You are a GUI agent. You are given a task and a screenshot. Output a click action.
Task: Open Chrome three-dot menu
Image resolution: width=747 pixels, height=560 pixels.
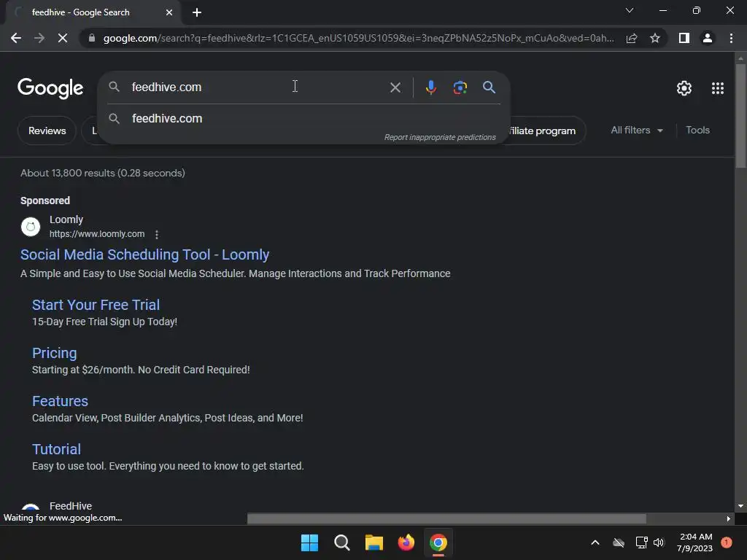click(731, 38)
